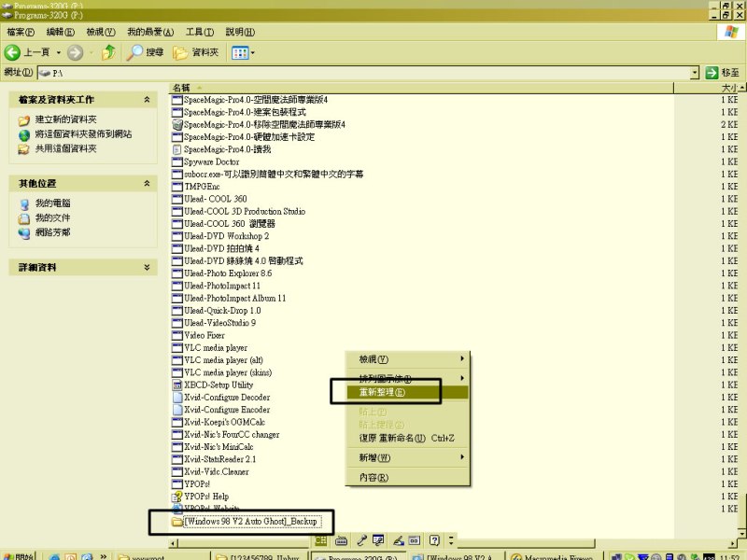Select the Xvid-Configure Encoder file icon
This screenshot has width=747, height=560.
pyautogui.click(x=177, y=410)
